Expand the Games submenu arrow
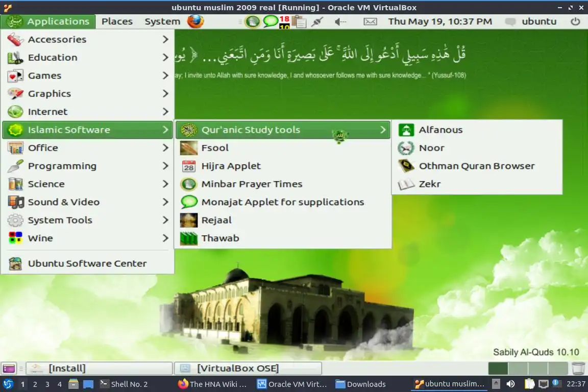This screenshot has height=392, width=588. pyautogui.click(x=165, y=76)
